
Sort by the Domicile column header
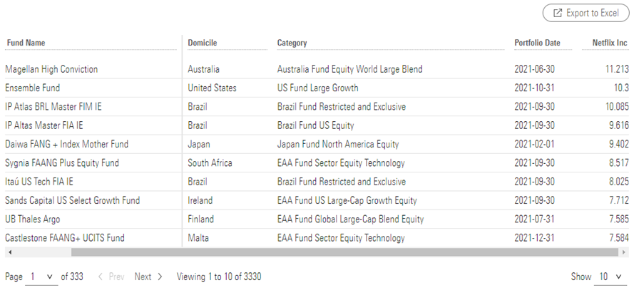pos(203,43)
